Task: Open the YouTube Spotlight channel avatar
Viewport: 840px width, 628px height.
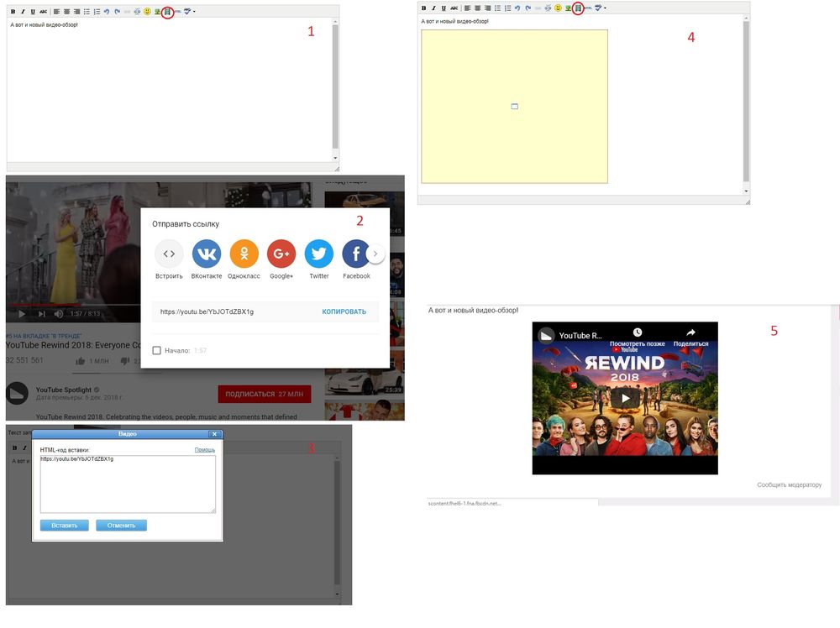Action: [17, 393]
